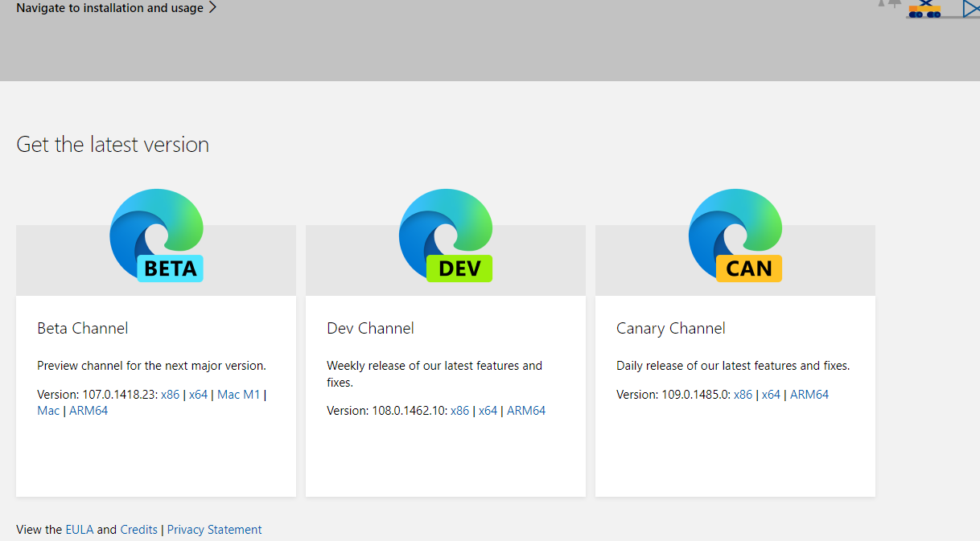The width and height of the screenshot is (980, 541).
Task: Download Beta channel ARM64 driver
Action: point(89,411)
